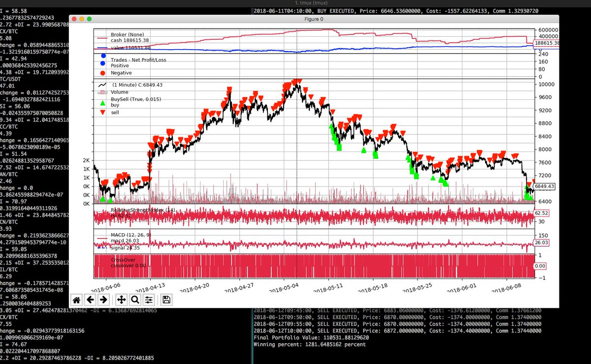
Task: Click the 'Volume' legend entry
Action: pyautogui.click(x=120, y=92)
